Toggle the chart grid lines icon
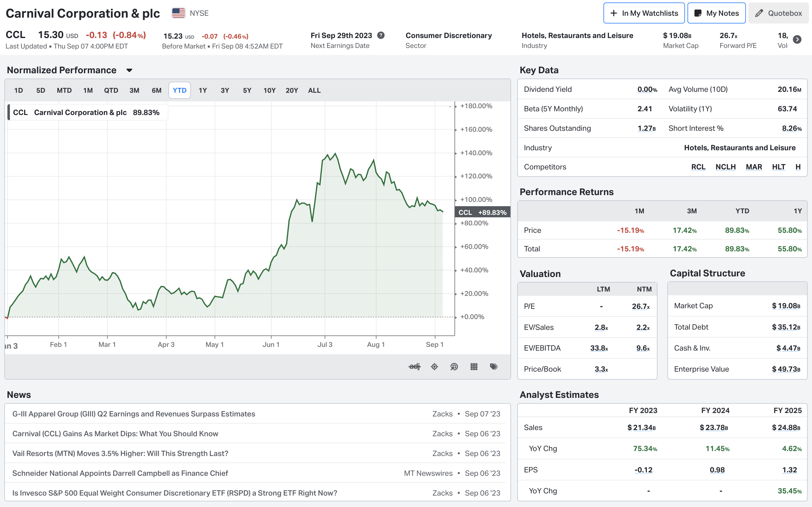Image resolution: width=812 pixels, height=507 pixels. pos(474,367)
